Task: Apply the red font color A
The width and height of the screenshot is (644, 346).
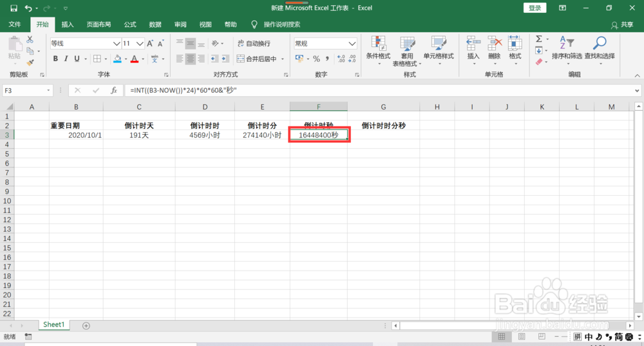Action: click(x=135, y=59)
